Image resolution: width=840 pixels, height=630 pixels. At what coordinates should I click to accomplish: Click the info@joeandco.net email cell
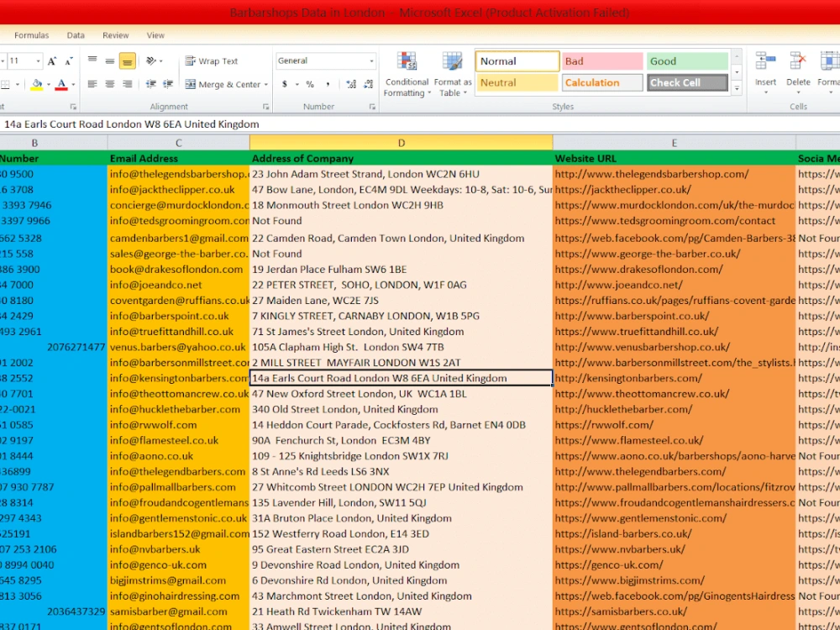pos(178,285)
